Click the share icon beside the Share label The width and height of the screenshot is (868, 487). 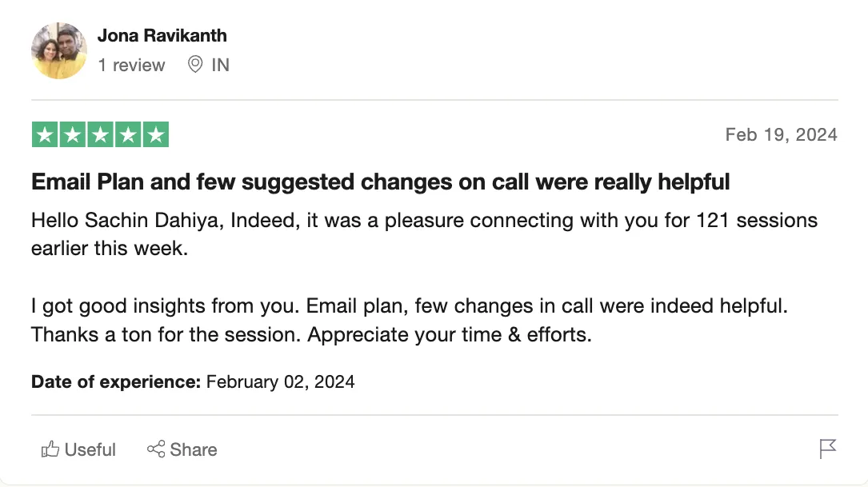click(x=156, y=449)
